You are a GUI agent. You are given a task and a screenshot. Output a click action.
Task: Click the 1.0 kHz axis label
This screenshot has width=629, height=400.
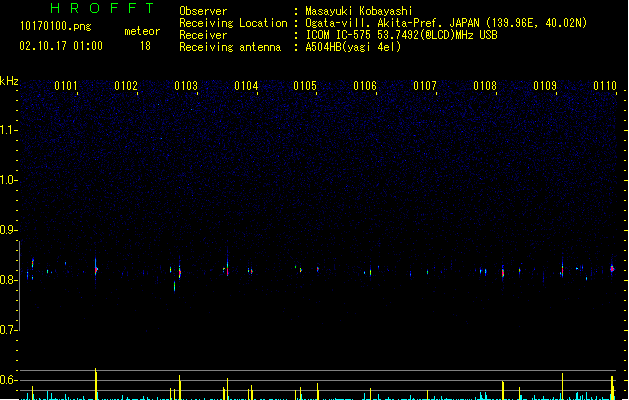[x=8, y=180]
